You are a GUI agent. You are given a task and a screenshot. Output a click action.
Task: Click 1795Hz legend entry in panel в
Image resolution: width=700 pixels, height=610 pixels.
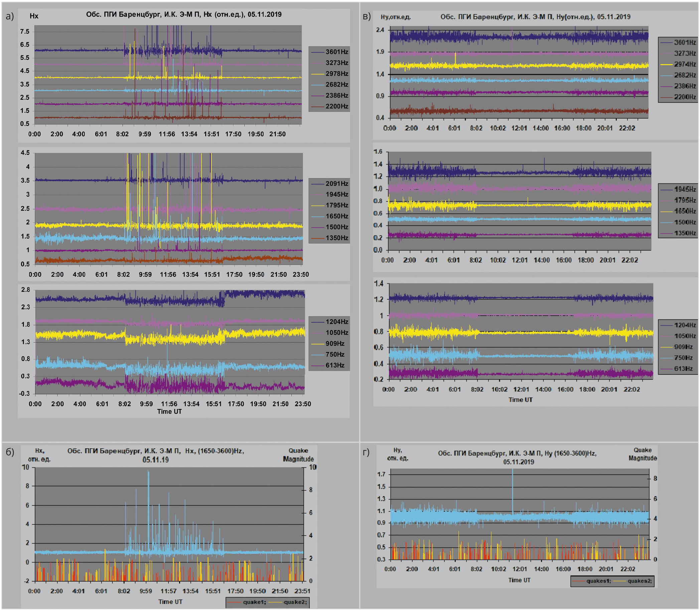pos(685,200)
